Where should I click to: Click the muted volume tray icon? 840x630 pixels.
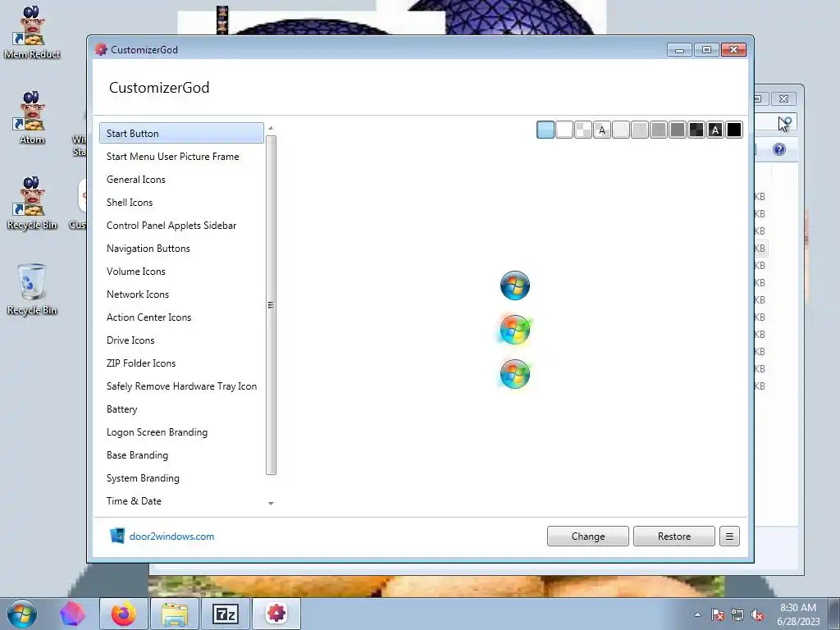[x=757, y=614]
